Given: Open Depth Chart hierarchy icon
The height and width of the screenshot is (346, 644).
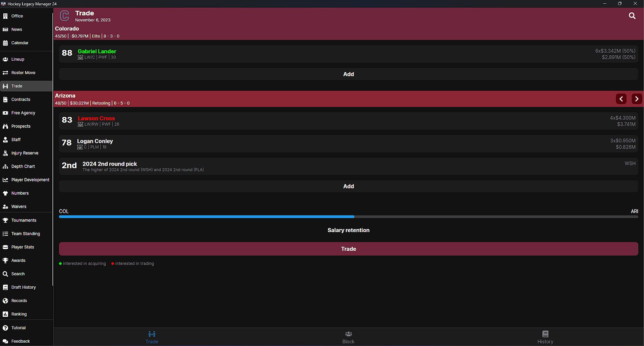Looking at the screenshot, I should (x=5, y=167).
